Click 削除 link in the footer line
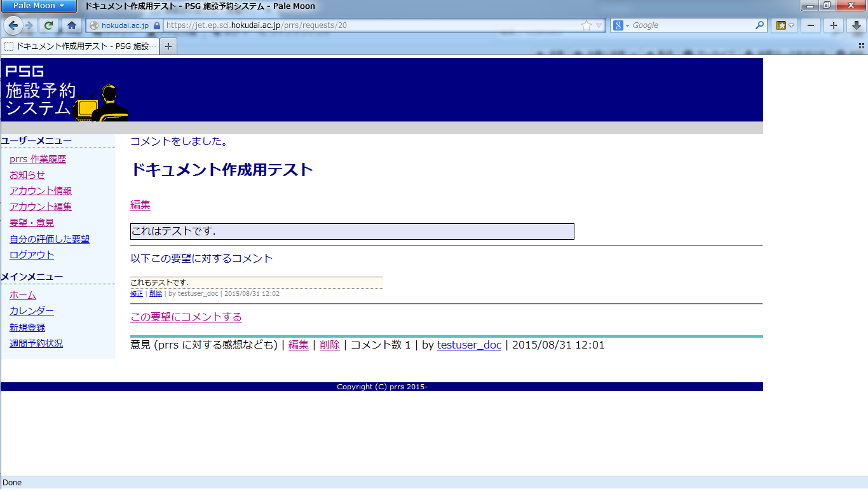Screen dimensions: 868x491 pyautogui.click(x=330, y=345)
